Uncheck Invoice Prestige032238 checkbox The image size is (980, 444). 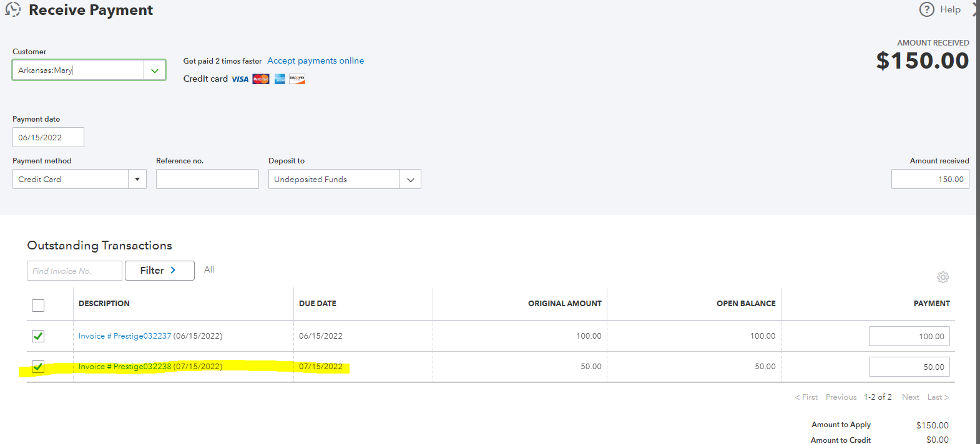[x=38, y=367]
